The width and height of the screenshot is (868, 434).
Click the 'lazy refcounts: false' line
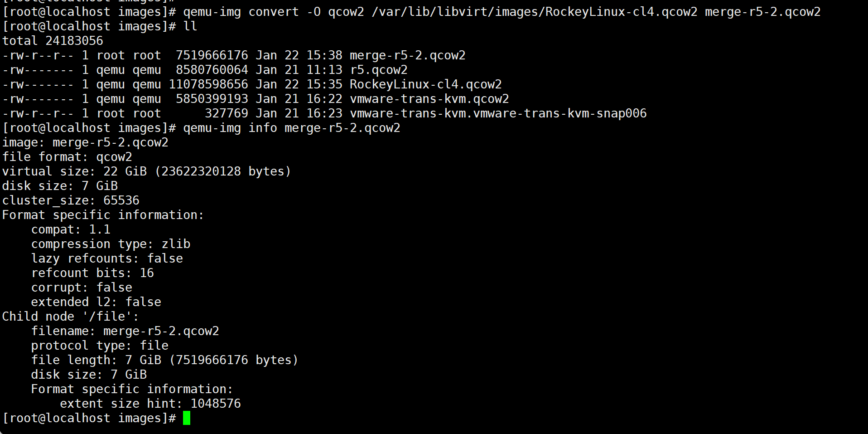pyautogui.click(x=107, y=258)
